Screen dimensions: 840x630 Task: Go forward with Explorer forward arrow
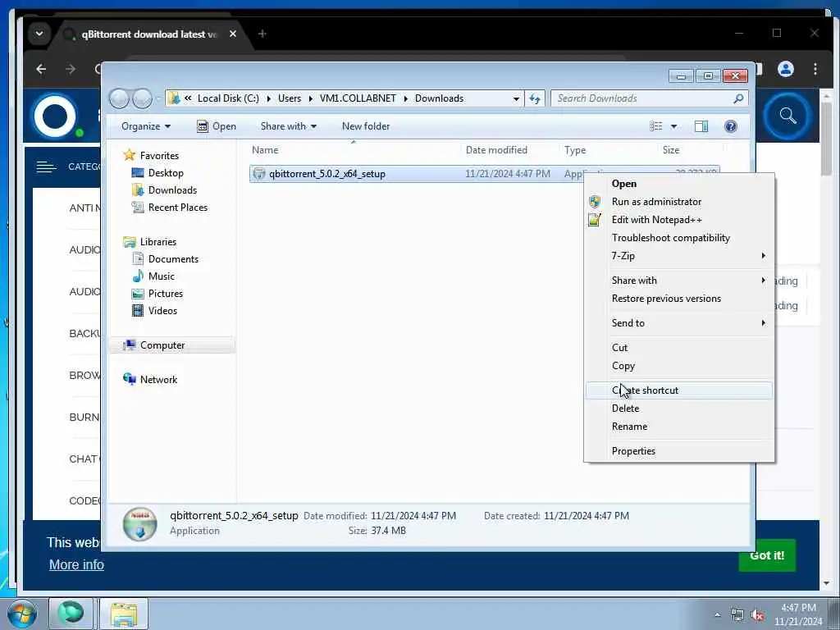[142, 98]
